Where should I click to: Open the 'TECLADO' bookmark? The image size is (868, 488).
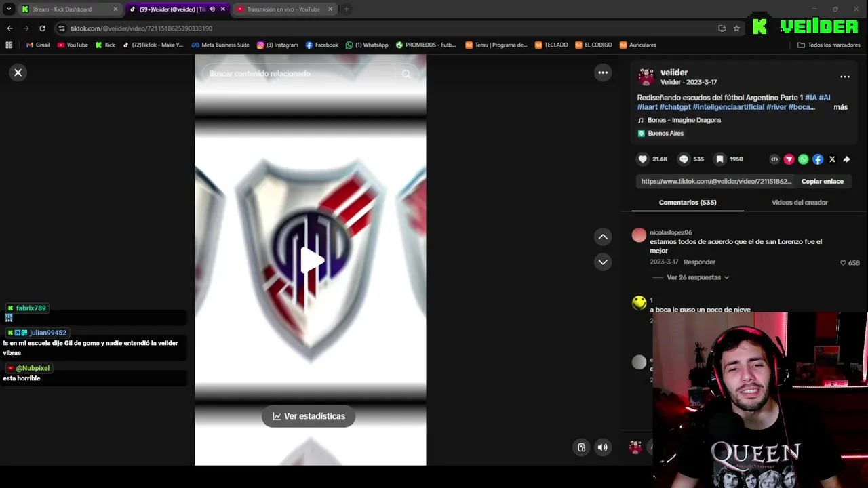tap(551, 45)
